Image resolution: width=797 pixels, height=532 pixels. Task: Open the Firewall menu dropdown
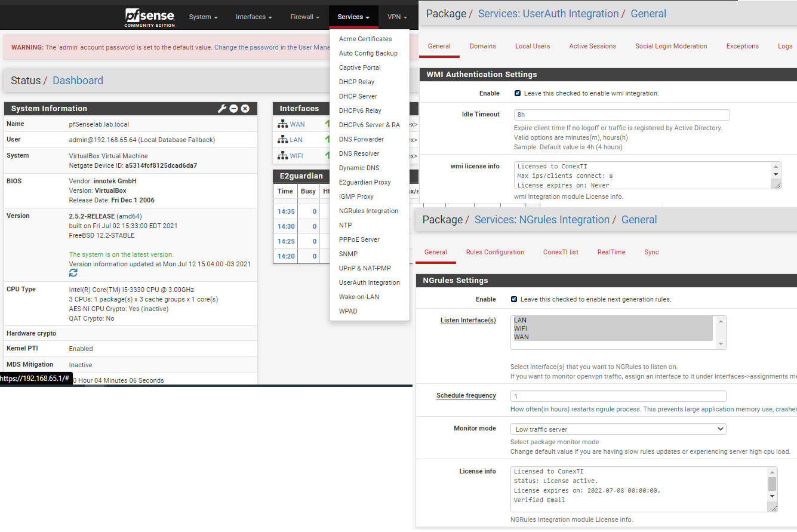(x=304, y=17)
